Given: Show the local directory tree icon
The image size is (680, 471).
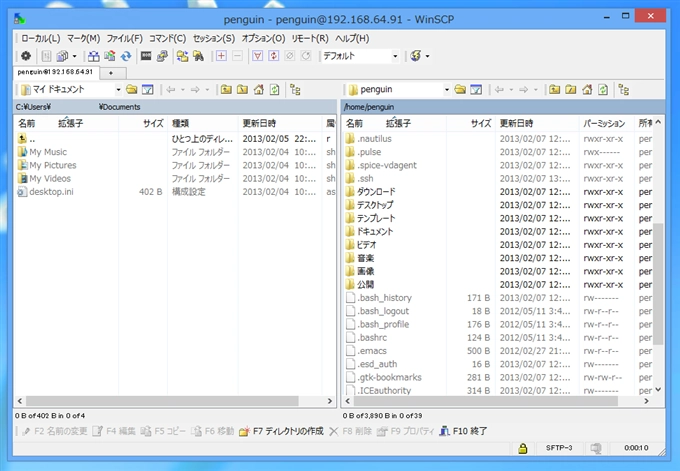Looking at the screenshot, I should [x=295, y=90].
